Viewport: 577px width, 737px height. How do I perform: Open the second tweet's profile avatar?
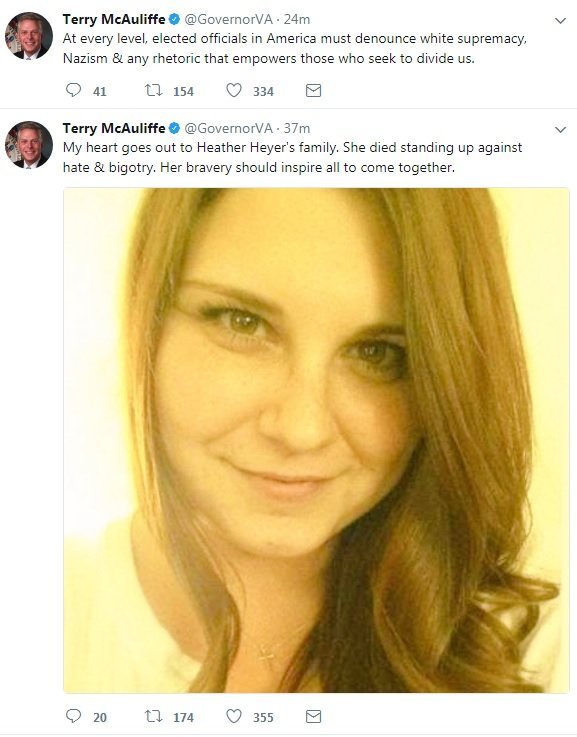coord(29,145)
